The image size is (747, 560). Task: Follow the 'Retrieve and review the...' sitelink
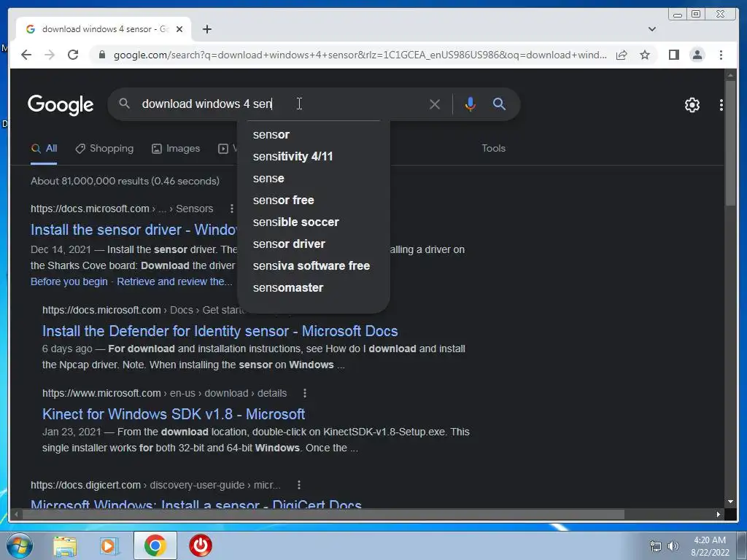(174, 282)
